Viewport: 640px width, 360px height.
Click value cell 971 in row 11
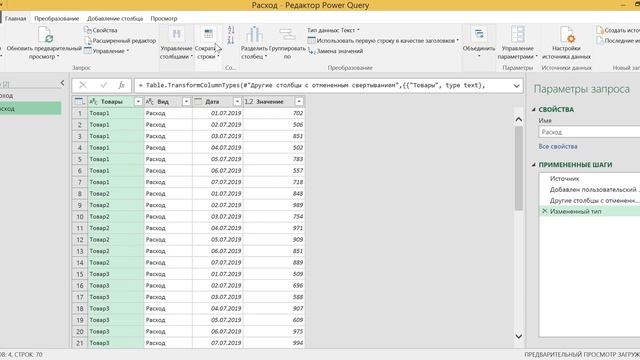[274, 228]
